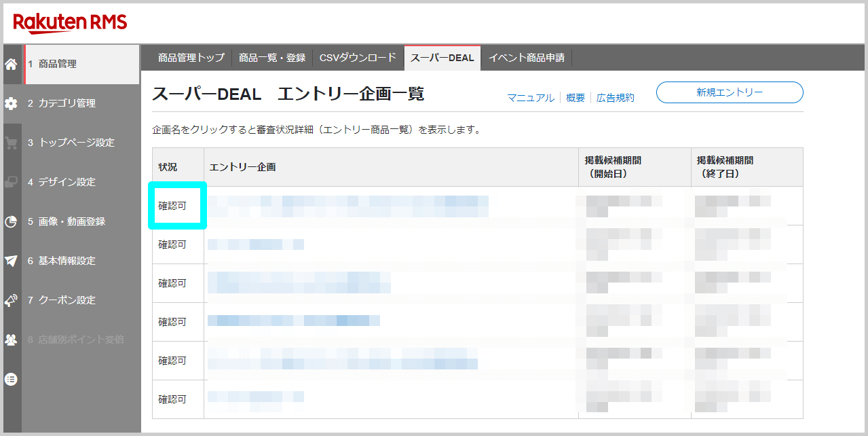Click the list circle icon in sidebar
868x436 pixels.
(11, 379)
